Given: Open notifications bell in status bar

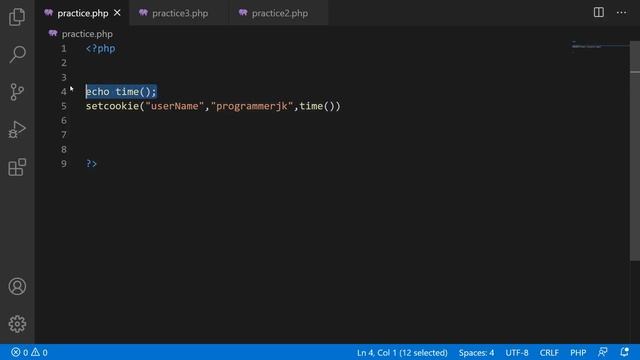Looking at the screenshot, I should tap(624, 352).
